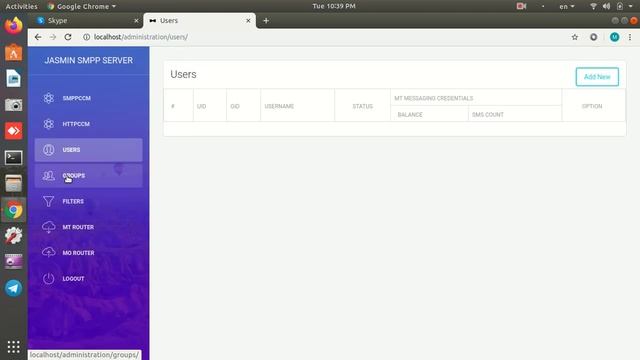Viewport: 640px width, 360px height.
Task: Open Files manager from the dock
Action: pos(13,183)
